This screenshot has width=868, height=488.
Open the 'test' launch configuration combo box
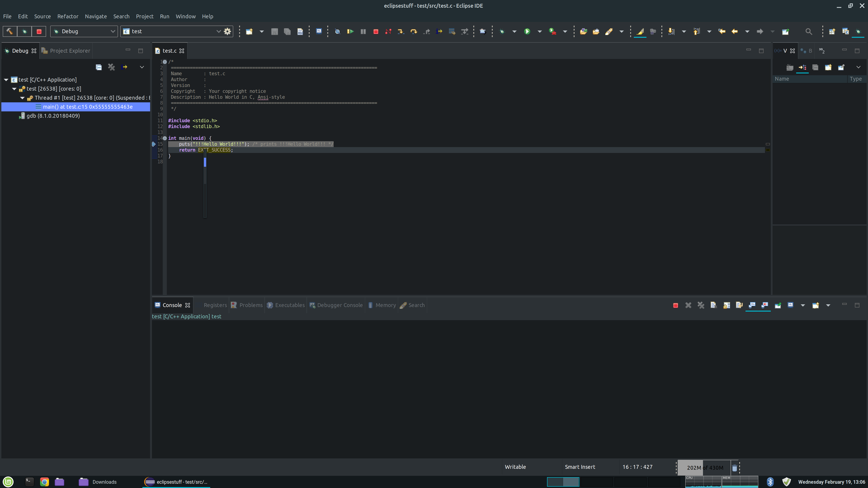pyautogui.click(x=172, y=31)
